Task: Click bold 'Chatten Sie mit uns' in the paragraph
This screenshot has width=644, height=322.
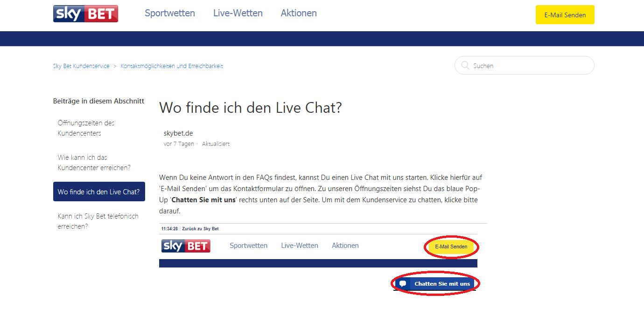Action: [203, 200]
